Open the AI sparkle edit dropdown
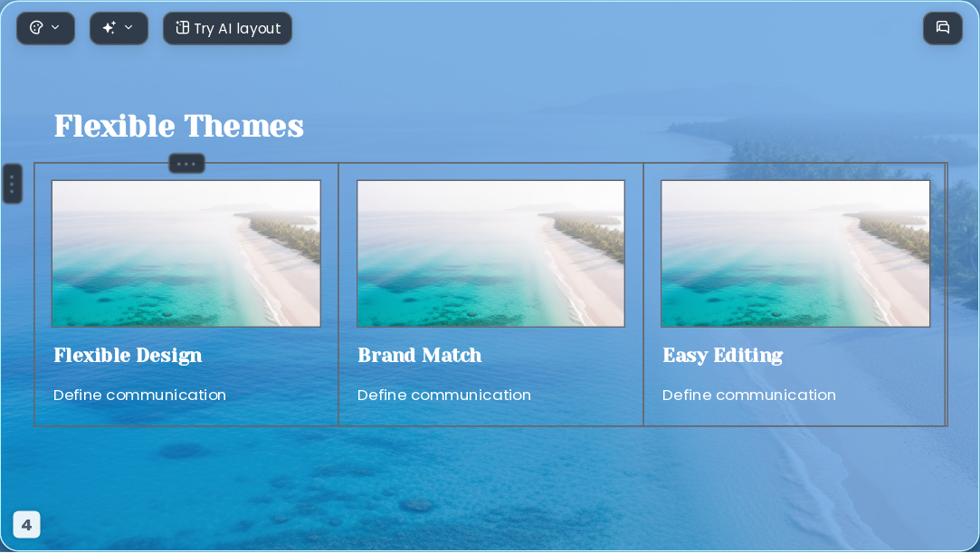The width and height of the screenshot is (980, 553). click(x=119, y=28)
